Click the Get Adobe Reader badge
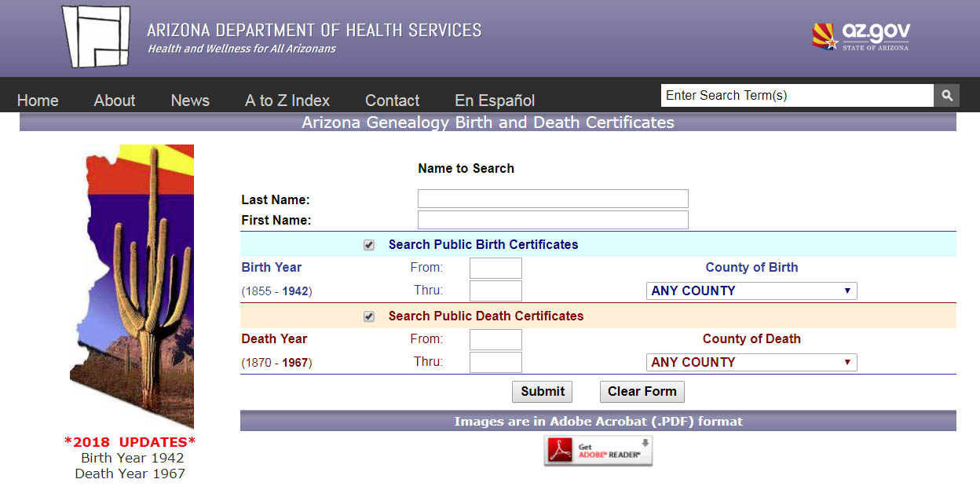 598,451
